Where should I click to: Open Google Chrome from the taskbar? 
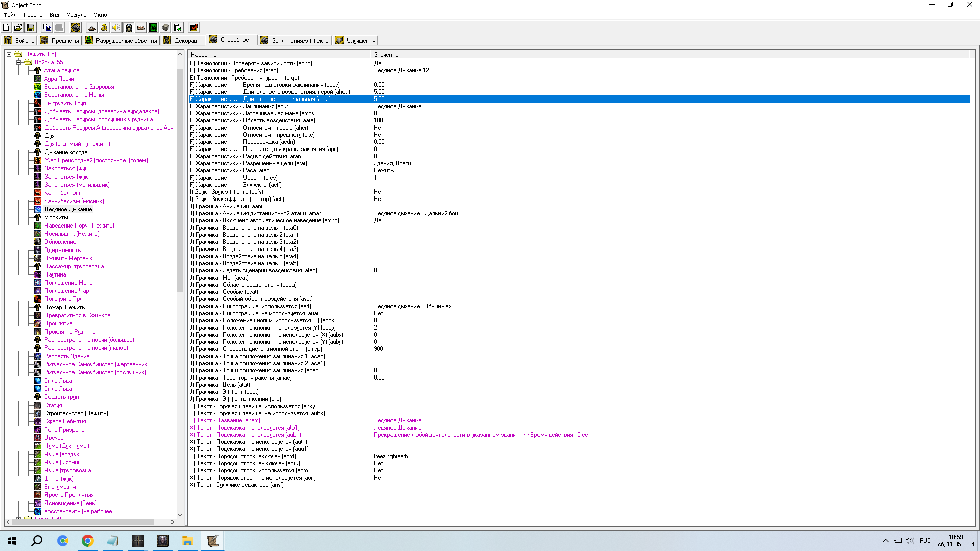(x=88, y=541)
